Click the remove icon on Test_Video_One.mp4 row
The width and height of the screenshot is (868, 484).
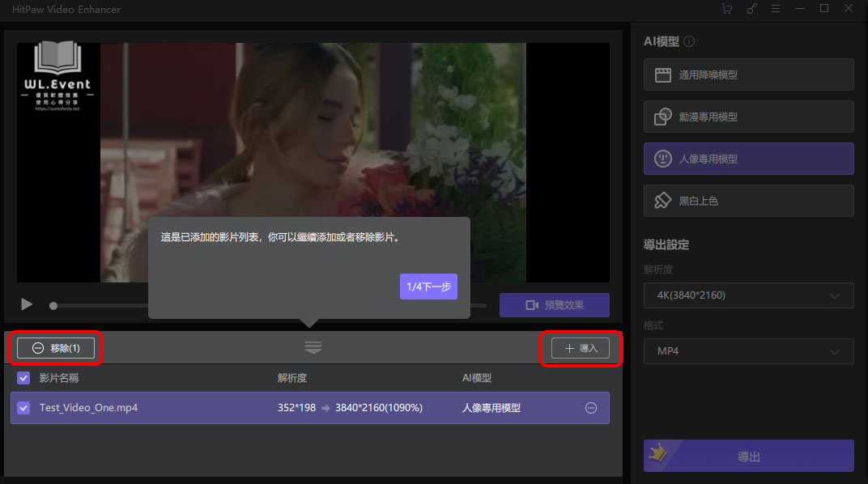pos(591,408)
